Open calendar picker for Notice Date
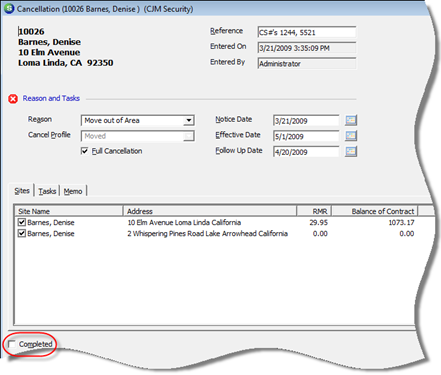441x375 pixels. click(351, 120)
